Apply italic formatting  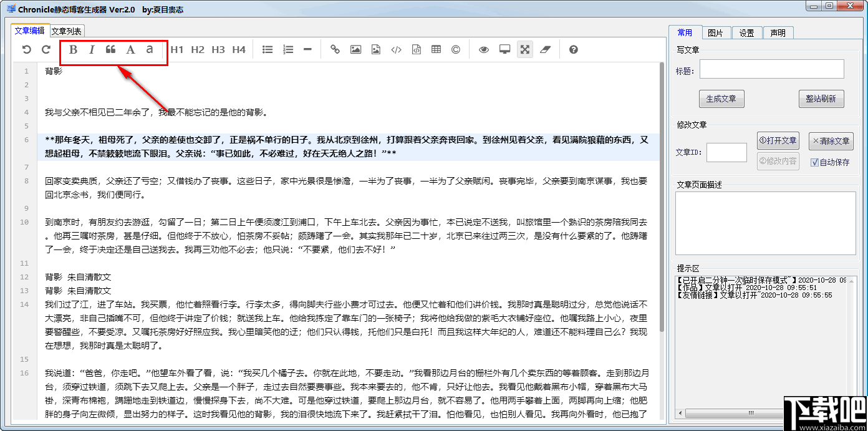point(92,49)
